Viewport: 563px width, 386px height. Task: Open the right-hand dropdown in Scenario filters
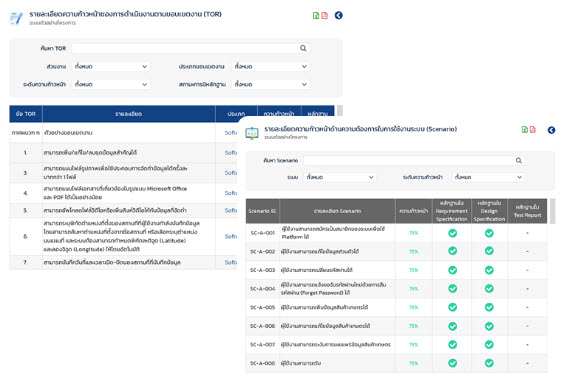[488, 177]
